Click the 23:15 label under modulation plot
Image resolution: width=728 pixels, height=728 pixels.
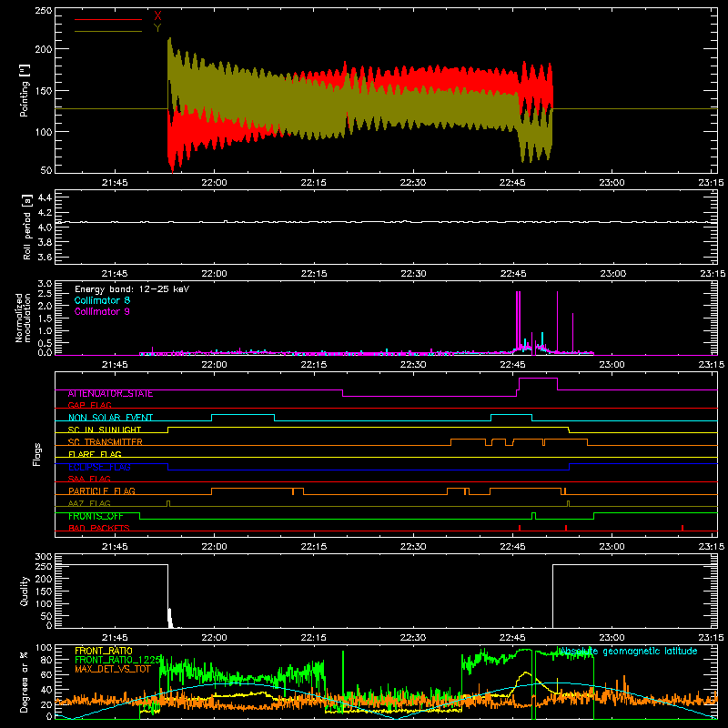pos(712,365)
